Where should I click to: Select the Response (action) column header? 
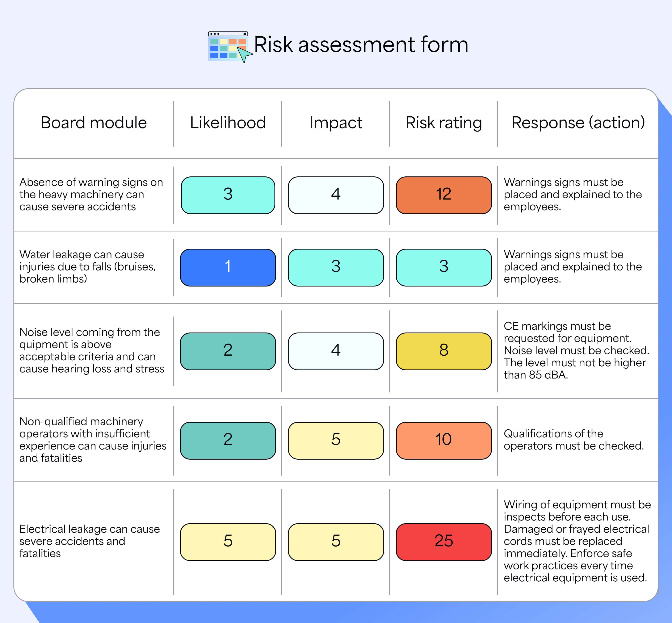tap(578, 123)
